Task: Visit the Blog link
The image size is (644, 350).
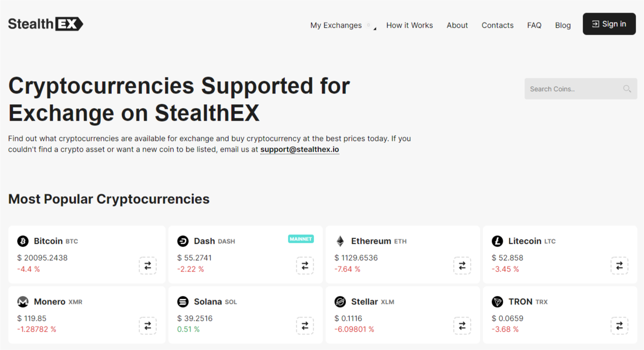Action: 563,25
